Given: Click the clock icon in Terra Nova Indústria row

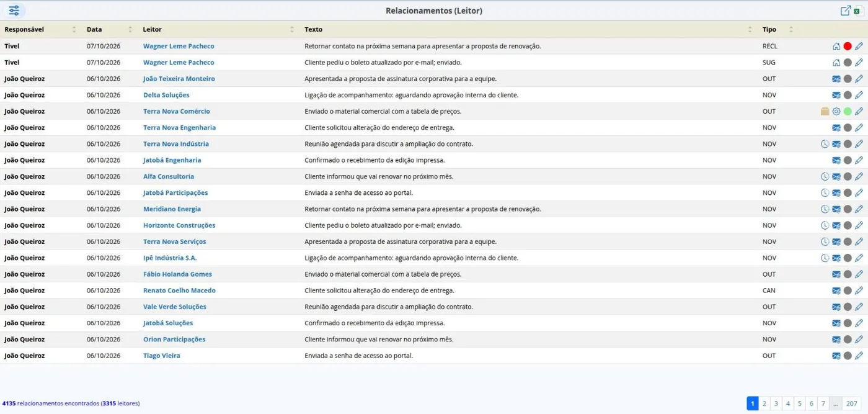Looking at the screenshot, I should 825,144.
